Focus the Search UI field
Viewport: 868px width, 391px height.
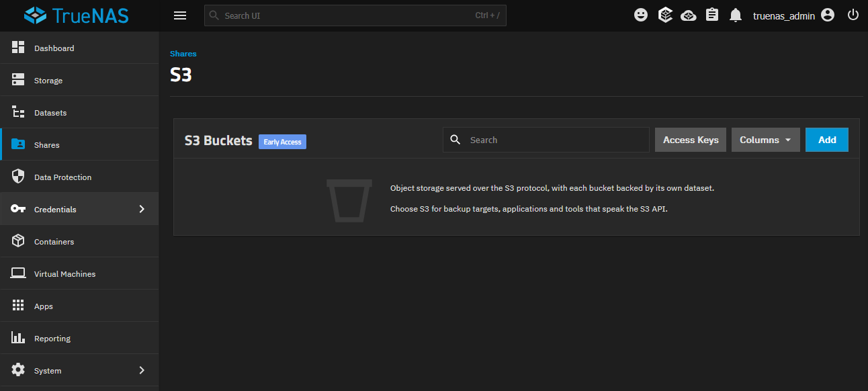(x=355, y=15)
